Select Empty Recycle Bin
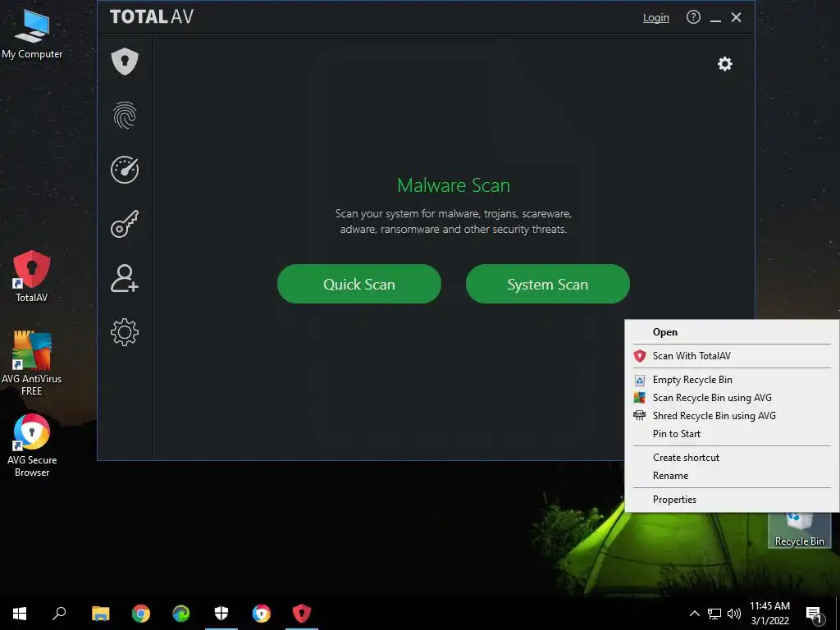The image size is (840, 630). (732, 380)
